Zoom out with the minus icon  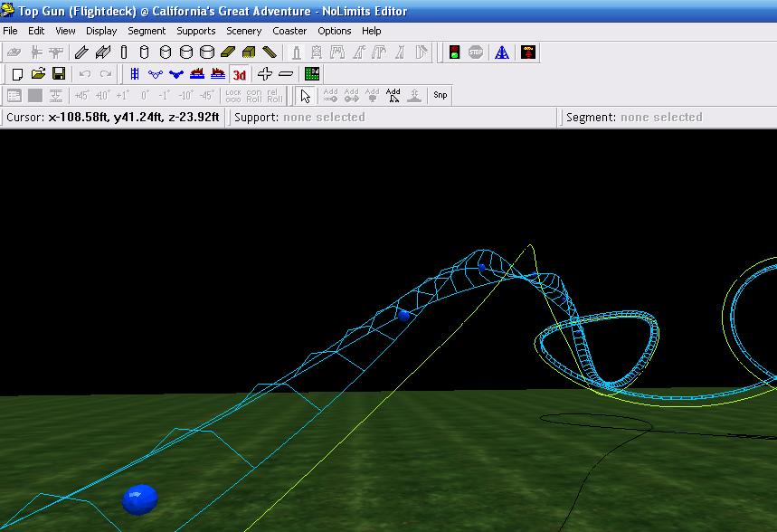point(286,74)
